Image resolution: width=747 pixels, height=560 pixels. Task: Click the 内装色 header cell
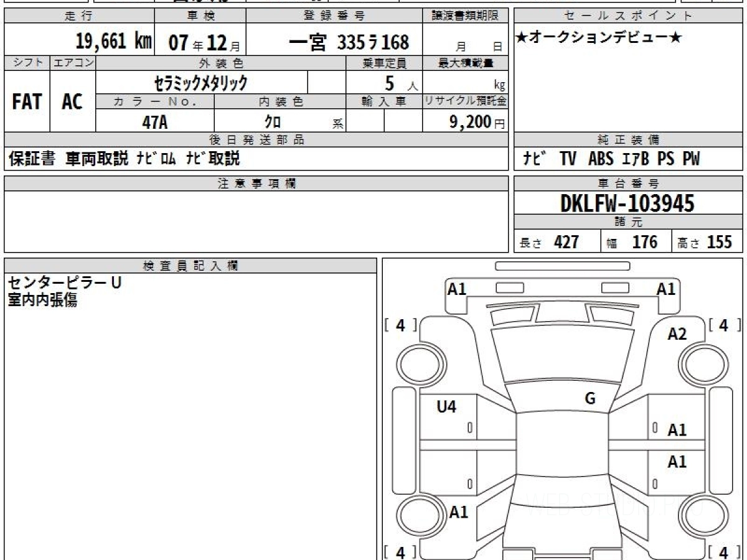280,101
